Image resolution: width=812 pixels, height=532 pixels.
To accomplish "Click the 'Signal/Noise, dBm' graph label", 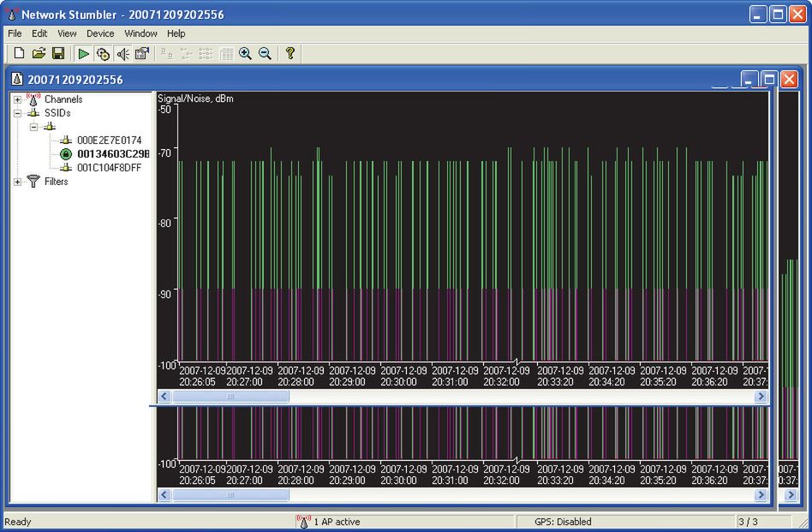I will pyautogui.click(x=195, y=99).
